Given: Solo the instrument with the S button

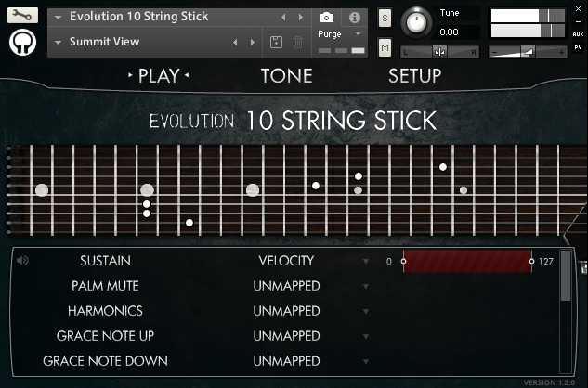Looking at the screenshot, I should tap(385, 18).
